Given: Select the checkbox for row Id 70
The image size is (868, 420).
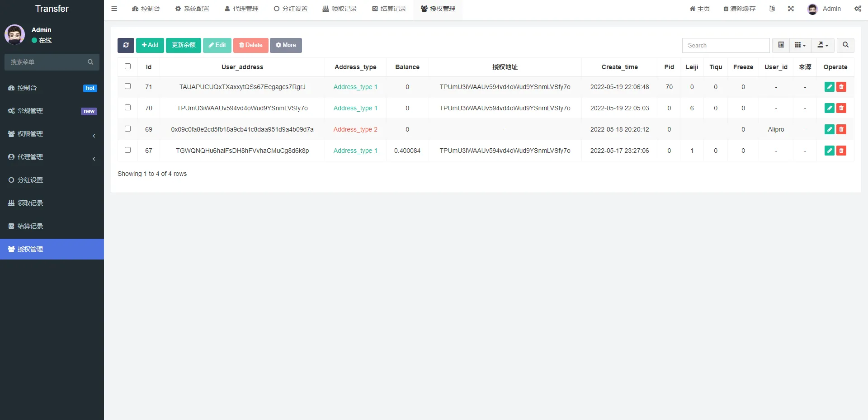Looking at the screenshot, I should point(127,107).
